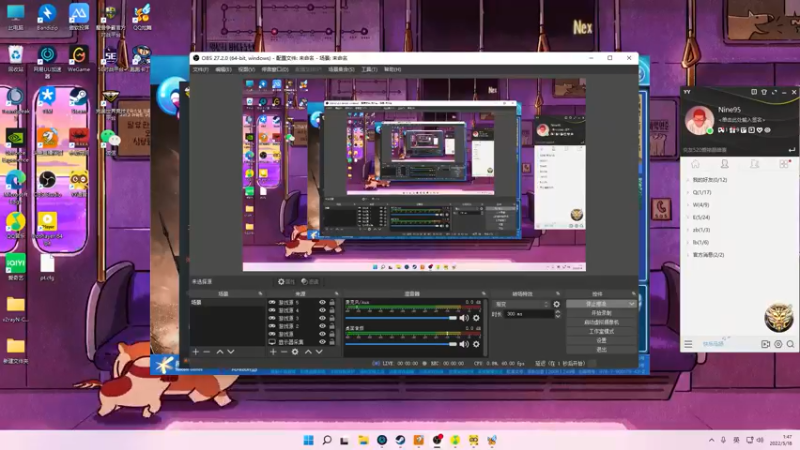
Task: Click the 300 ms transition duration field
Action: click(529, 314)
